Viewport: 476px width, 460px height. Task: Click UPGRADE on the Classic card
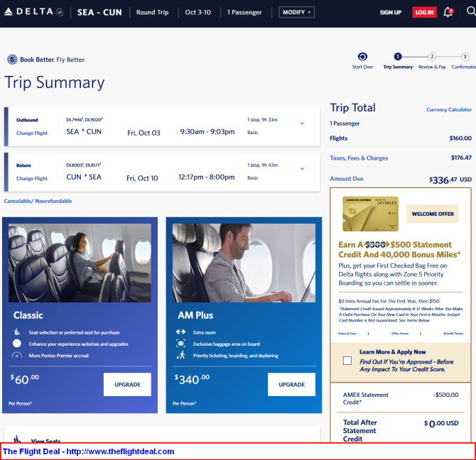(x=127, y=385)
